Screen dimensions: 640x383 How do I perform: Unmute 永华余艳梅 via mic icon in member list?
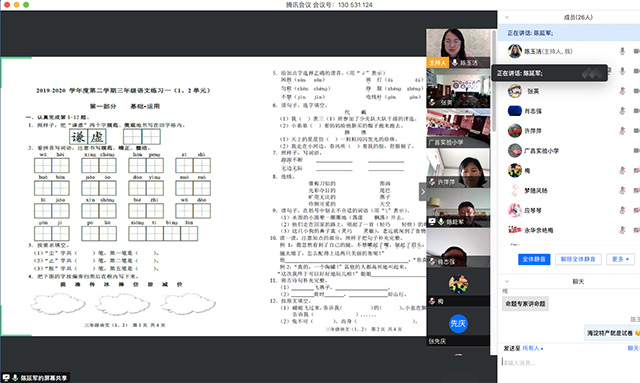point(622,230)
